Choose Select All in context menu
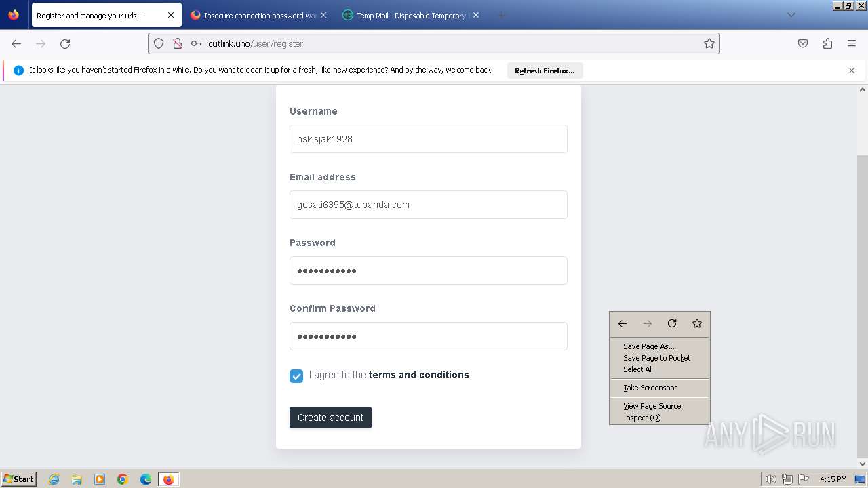Viewport: 868px width, 488px height. pyautogui.click(x=659, y=369)
